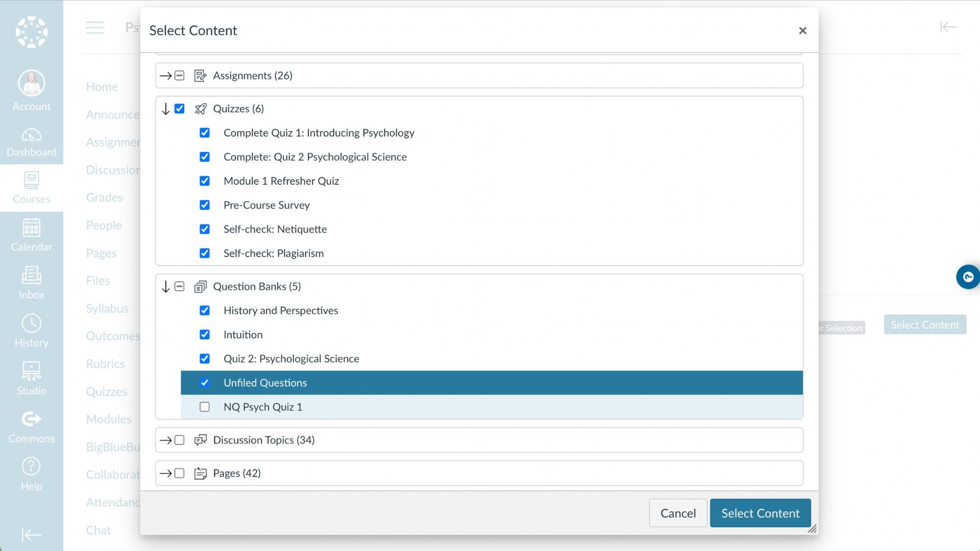Uncheck the Unfiled Questions item

205,382
